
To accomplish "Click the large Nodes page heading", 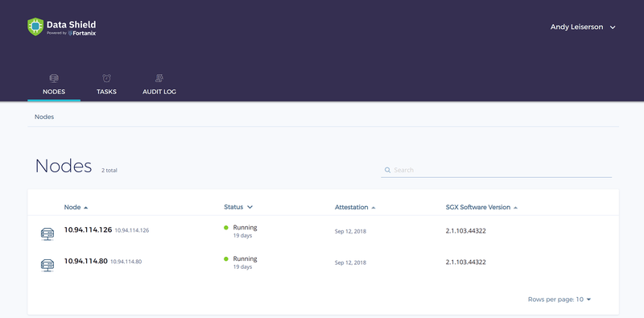I will pos(64,166).
